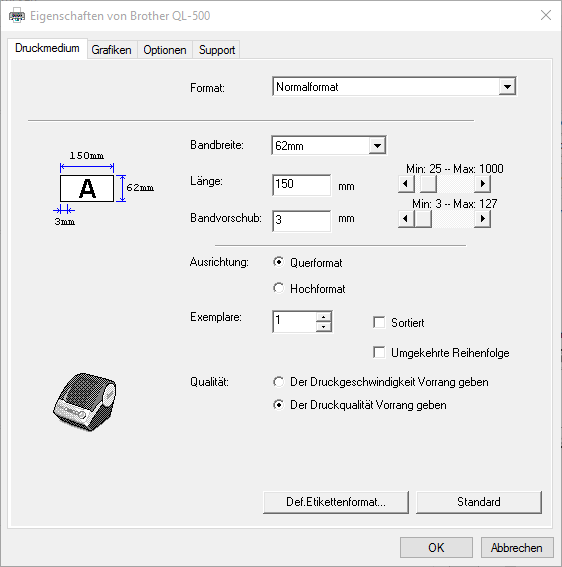Screen dimensions: 562x567
Task: Click the Abbrechen button
Action: 517,547
